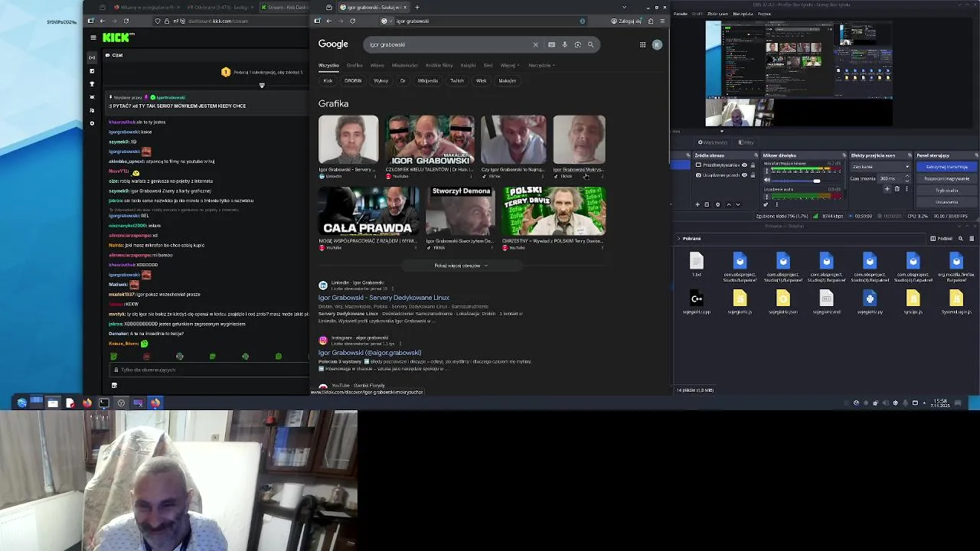Adjust OBS transition duration stepper
This screenshot has width=980, height=551.
[x=907, y=178]
